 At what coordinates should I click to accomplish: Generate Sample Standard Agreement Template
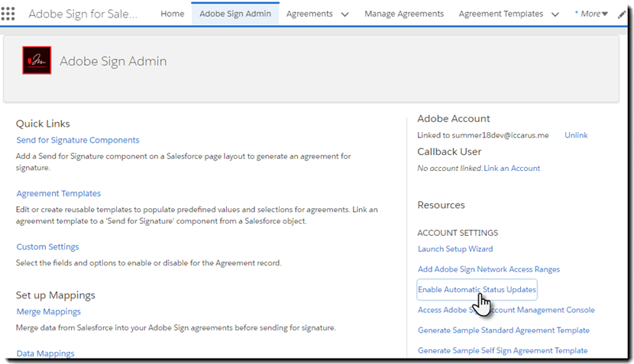503,330
